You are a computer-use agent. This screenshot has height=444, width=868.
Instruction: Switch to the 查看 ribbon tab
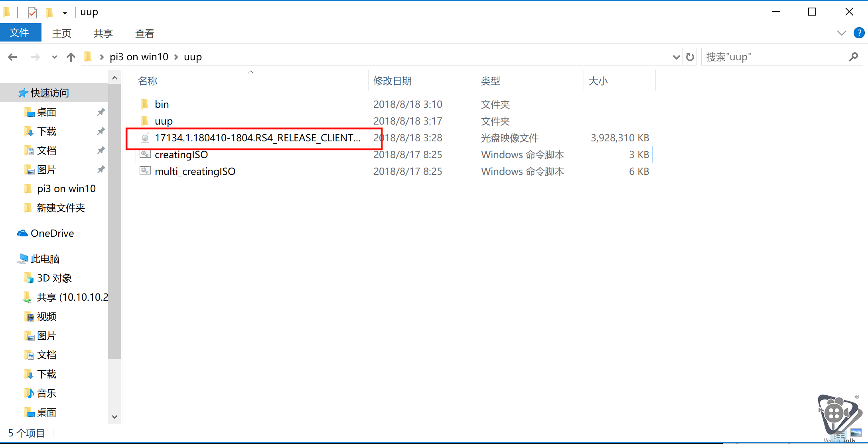[x=145, y=33]
